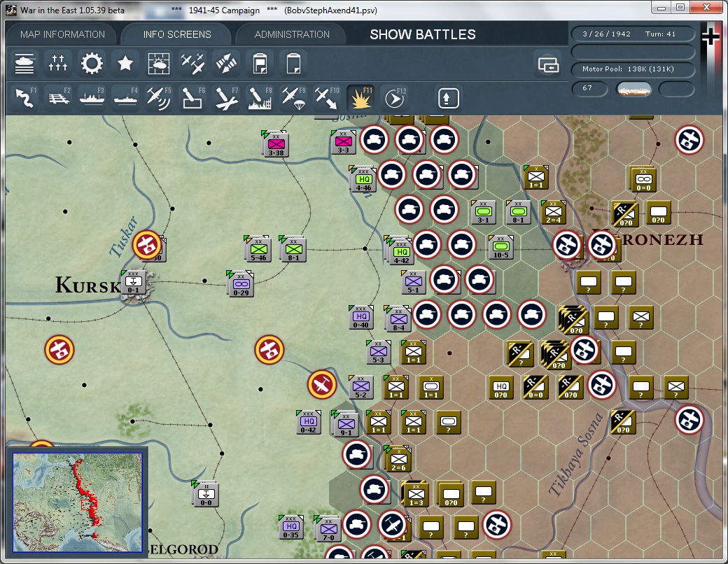The width and height of the screenshot is (728, 564).
Task: Select the purple 0-29 unit counter
Action: pos(241,283)
